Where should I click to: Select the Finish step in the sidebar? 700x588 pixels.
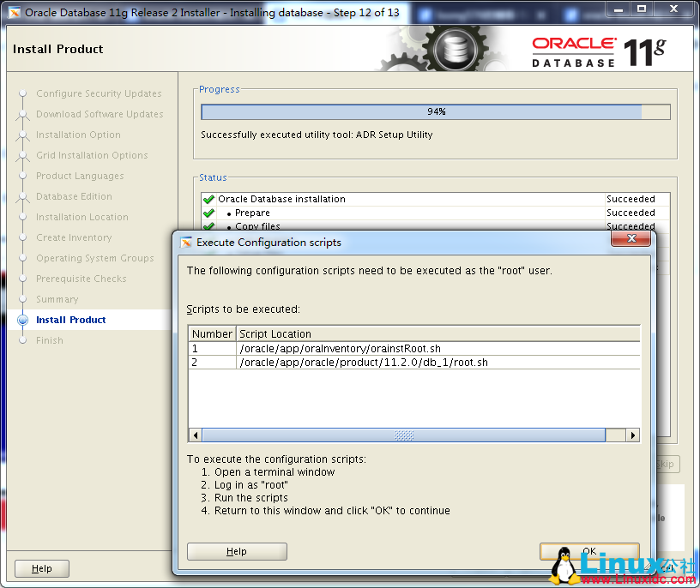click(x=50, y=340)
